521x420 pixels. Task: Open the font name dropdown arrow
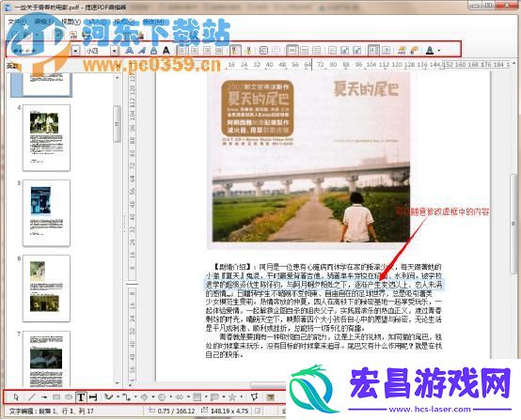[76, 51]
